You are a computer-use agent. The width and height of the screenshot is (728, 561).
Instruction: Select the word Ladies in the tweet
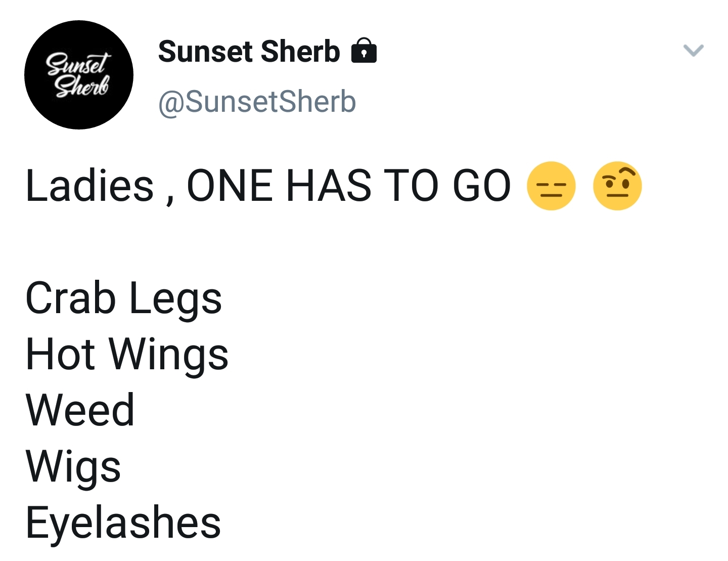click(x=89, y=186)
